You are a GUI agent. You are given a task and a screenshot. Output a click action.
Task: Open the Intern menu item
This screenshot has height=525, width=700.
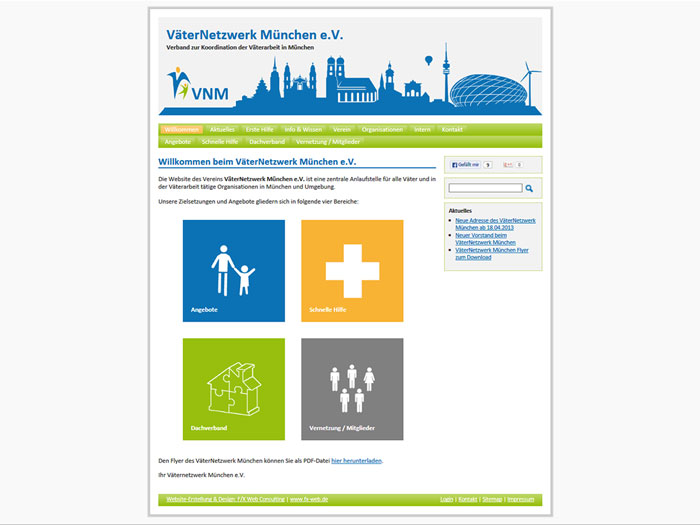pos(422,129)
